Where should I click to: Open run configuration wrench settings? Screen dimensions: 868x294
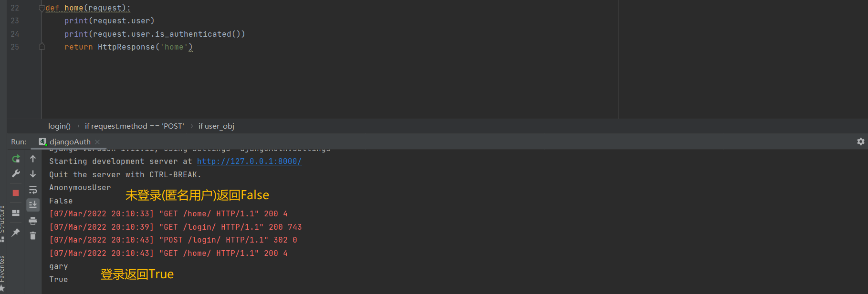(x=16, y=174)
